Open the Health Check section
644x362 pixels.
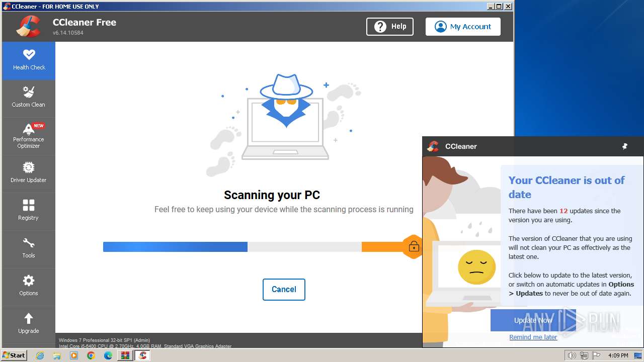[29, 60]
